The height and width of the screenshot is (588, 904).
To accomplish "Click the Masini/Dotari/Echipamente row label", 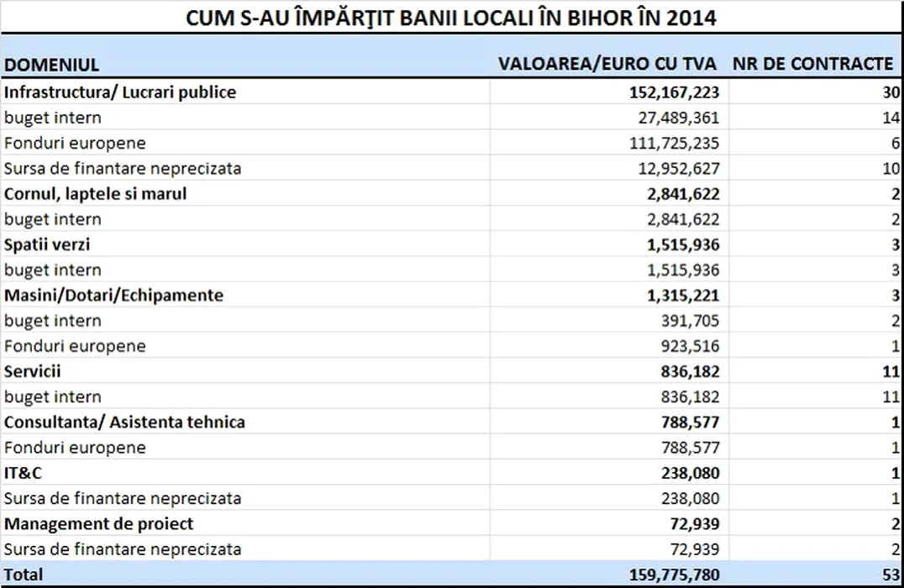I will pyautogui.click(x=113, y=296).
